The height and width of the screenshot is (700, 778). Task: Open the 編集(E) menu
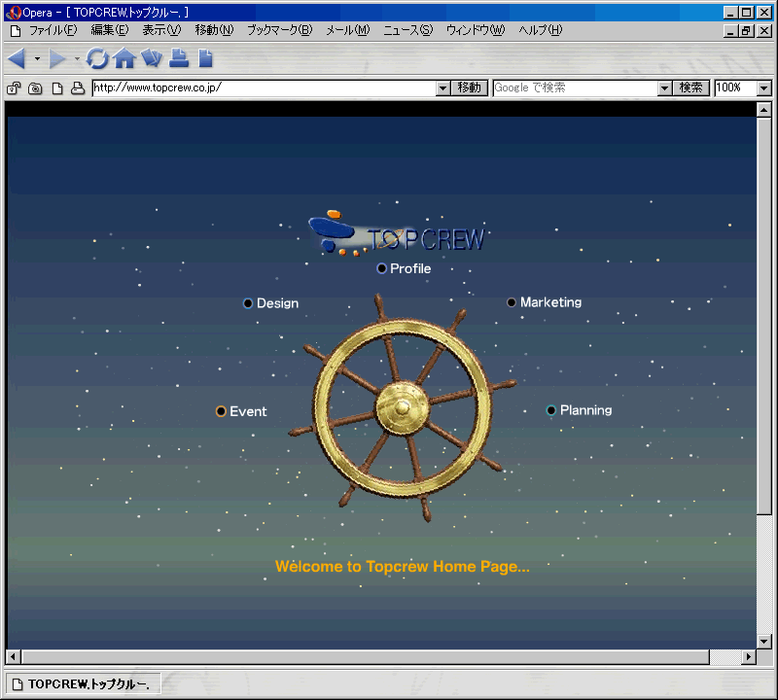[x=110, y=30]
